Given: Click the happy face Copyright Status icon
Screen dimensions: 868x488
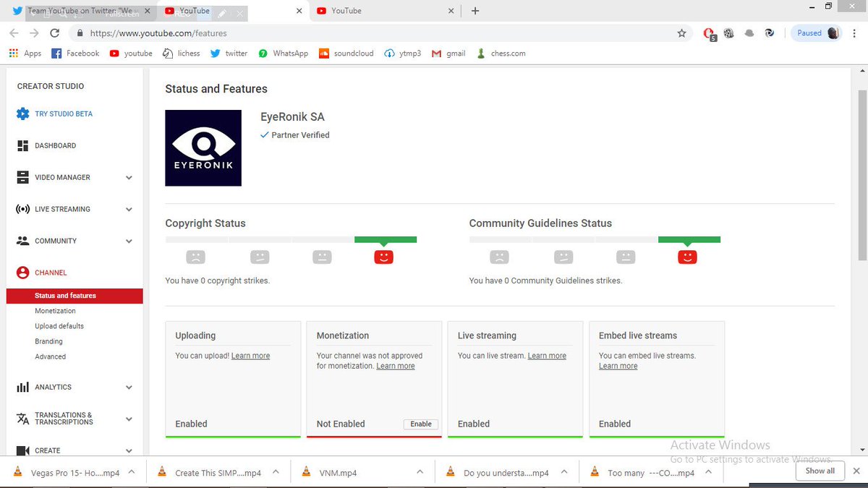Looking at the screenshot, I should [x=383, y=256].
